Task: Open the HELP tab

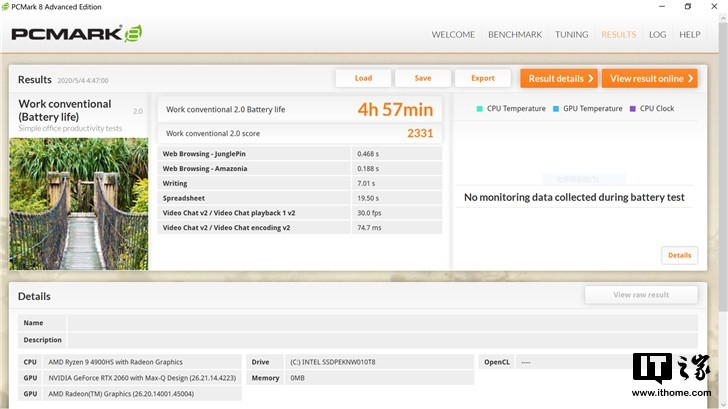Action: point(690,34)
